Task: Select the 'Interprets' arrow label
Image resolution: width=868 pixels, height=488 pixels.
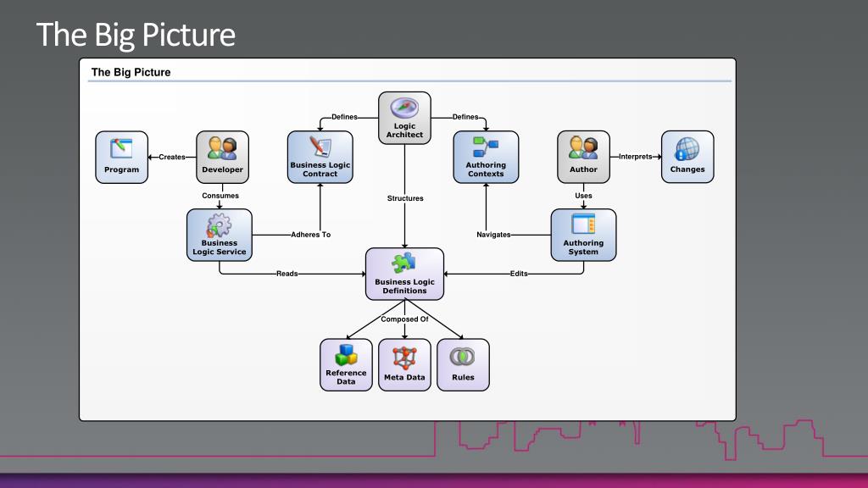Action: 635,157
